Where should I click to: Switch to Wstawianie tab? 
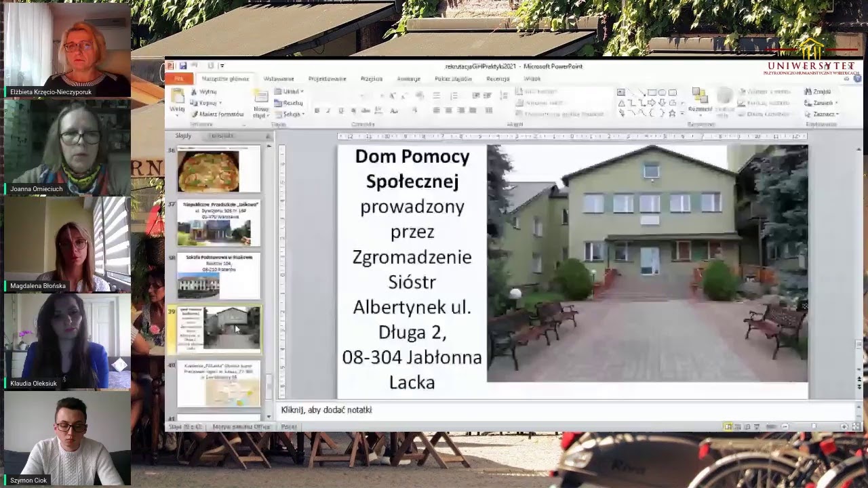[x=279, y=79]
